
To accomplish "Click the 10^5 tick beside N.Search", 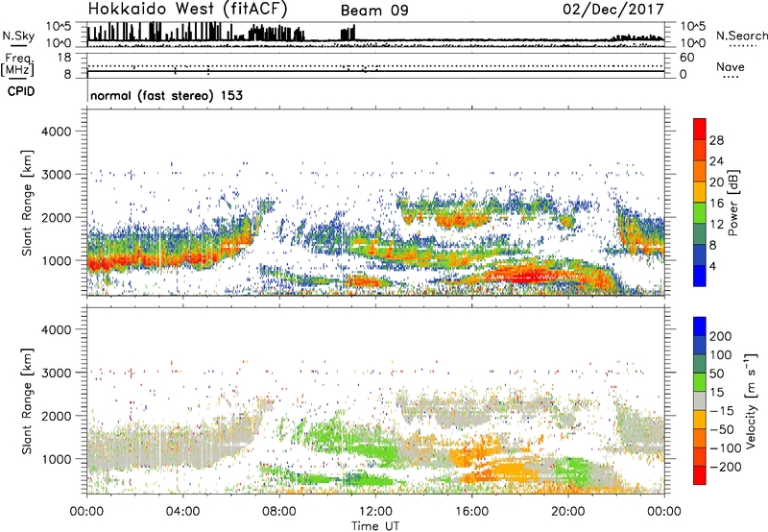I will (x=692, y=26).
